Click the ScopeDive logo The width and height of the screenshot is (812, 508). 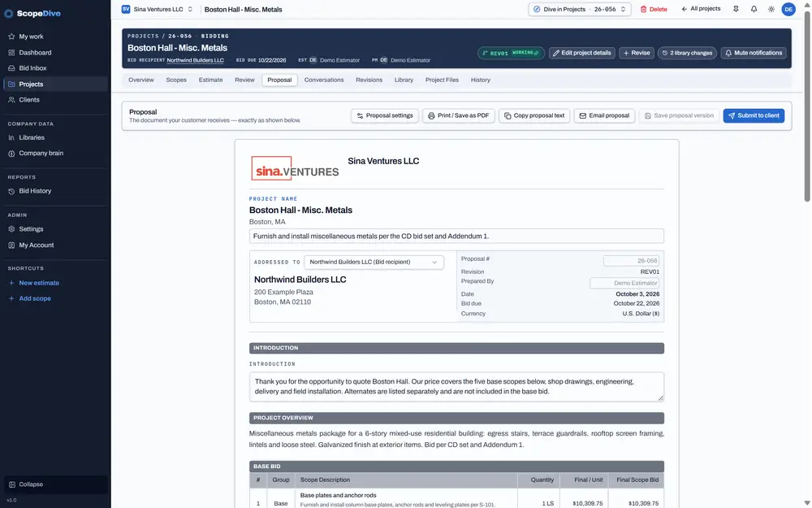[32, 14]
